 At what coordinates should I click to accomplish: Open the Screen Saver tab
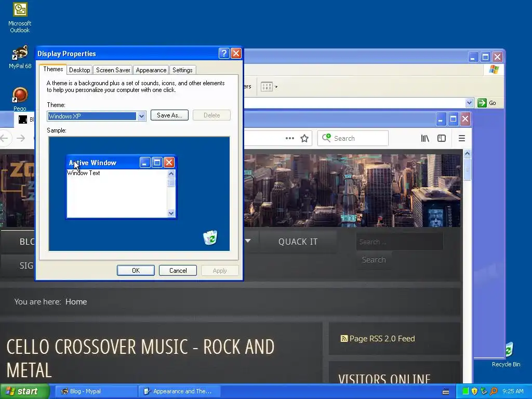pos(113,70)
